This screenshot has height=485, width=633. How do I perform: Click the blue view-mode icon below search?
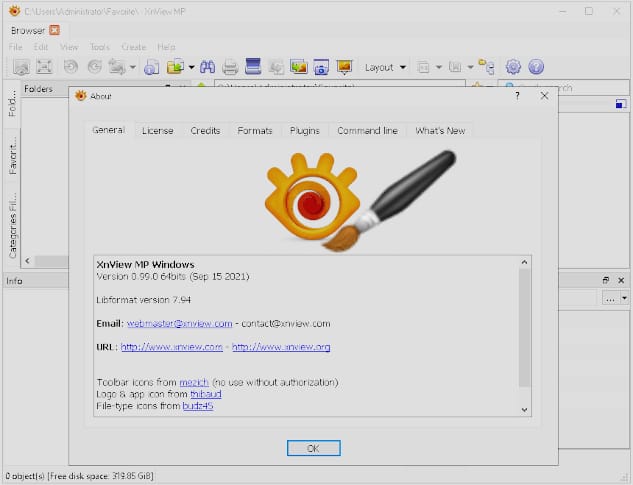coord(621,104)
